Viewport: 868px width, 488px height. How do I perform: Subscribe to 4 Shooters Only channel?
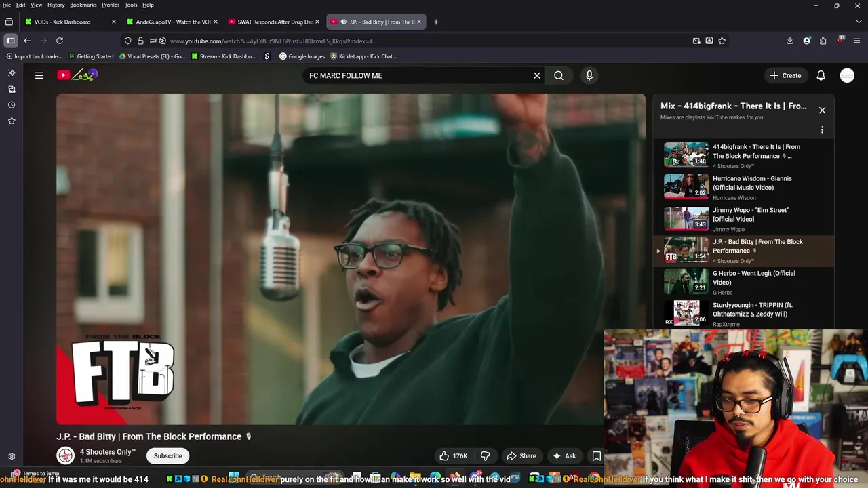coord(167,455)
